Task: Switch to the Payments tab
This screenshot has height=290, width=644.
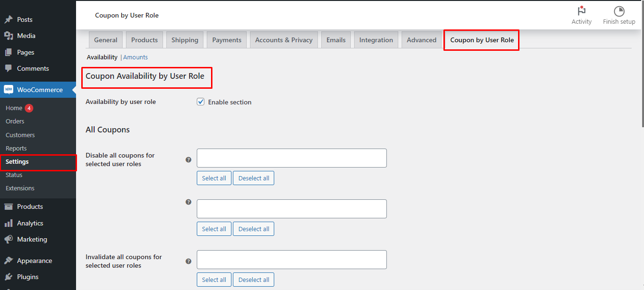Action: tap(227, 40)
